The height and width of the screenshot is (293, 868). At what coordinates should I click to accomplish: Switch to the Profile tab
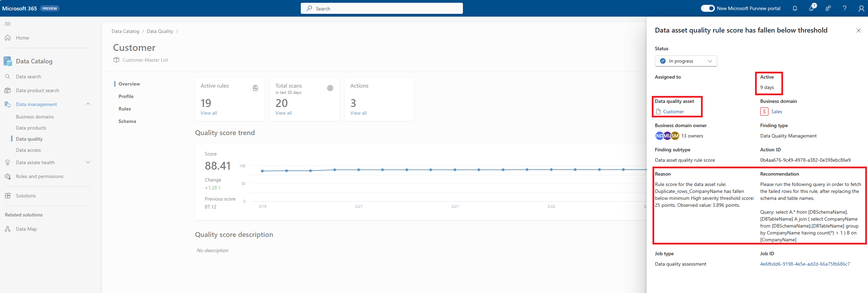(x=126, y=96)
